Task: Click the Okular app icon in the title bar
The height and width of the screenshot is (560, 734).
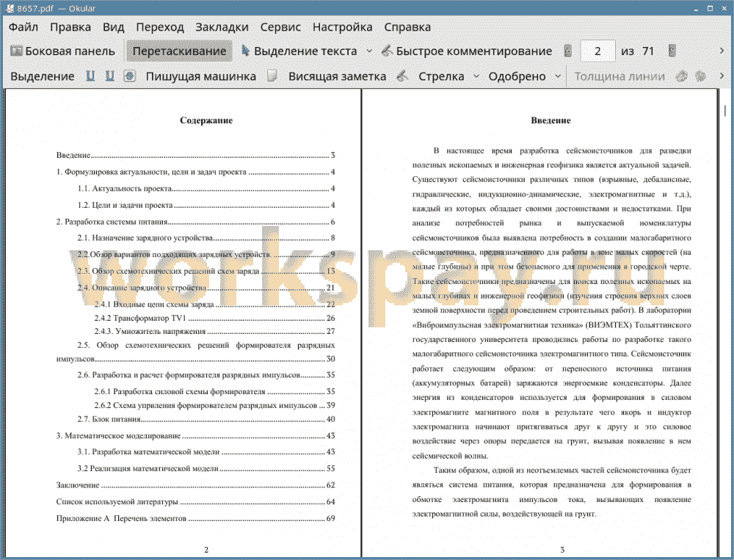Action: pyautogui.click(x=9, y=8)
